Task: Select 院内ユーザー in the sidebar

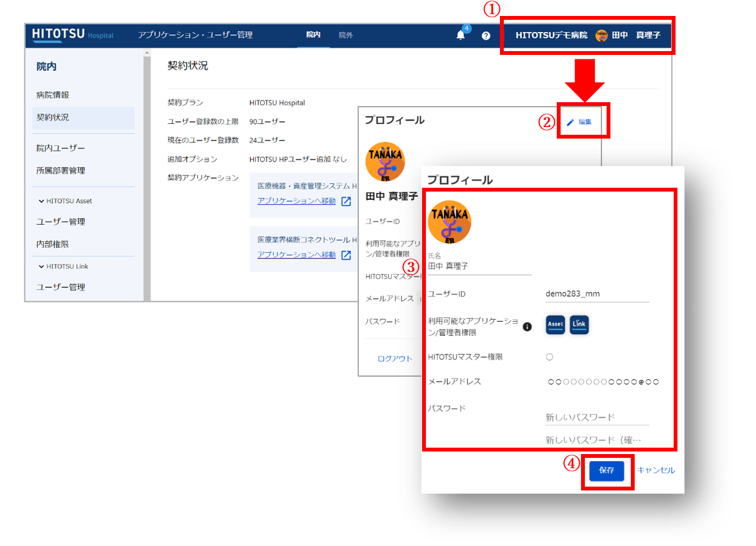Action: [61, 148]
